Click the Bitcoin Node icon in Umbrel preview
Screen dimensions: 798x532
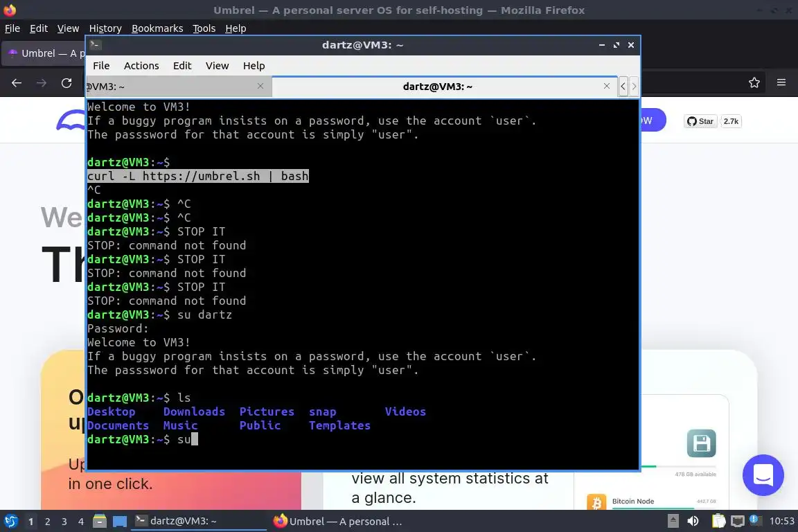(x=596, y=502)
